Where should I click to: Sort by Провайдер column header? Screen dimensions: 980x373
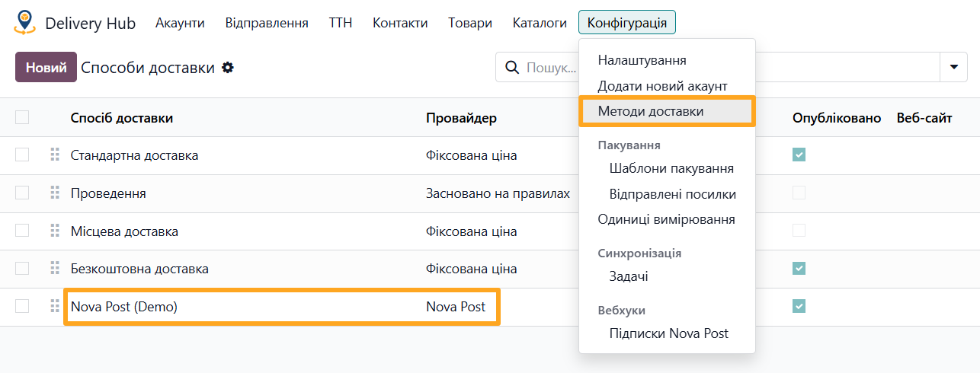[x=461, y=118]
